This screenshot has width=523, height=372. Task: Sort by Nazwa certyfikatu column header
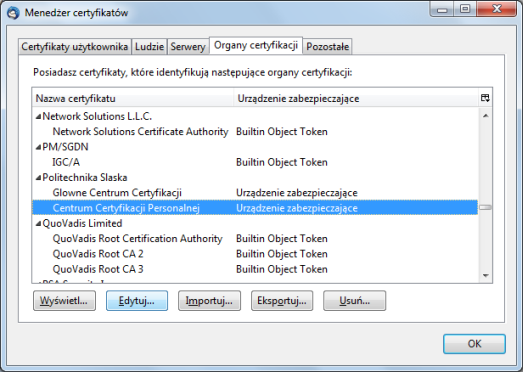point(133,98)
